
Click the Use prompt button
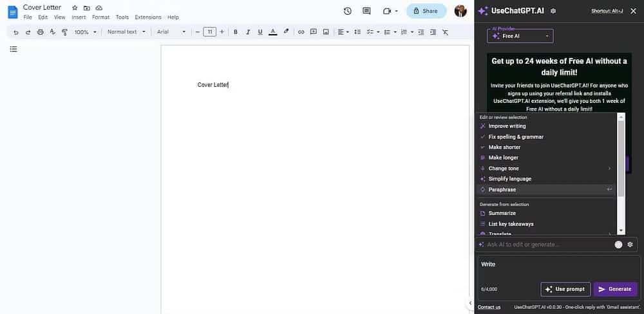(565, 289)
